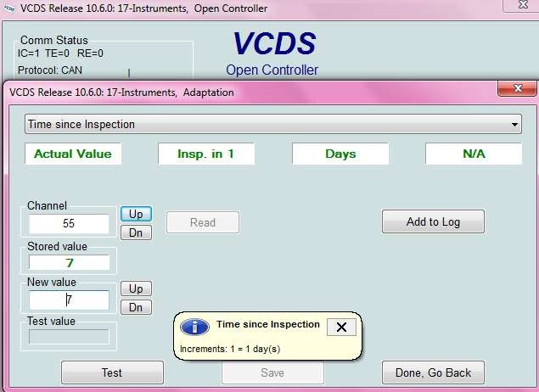
Task: Increase New value with its Up button
Action: 136,288
